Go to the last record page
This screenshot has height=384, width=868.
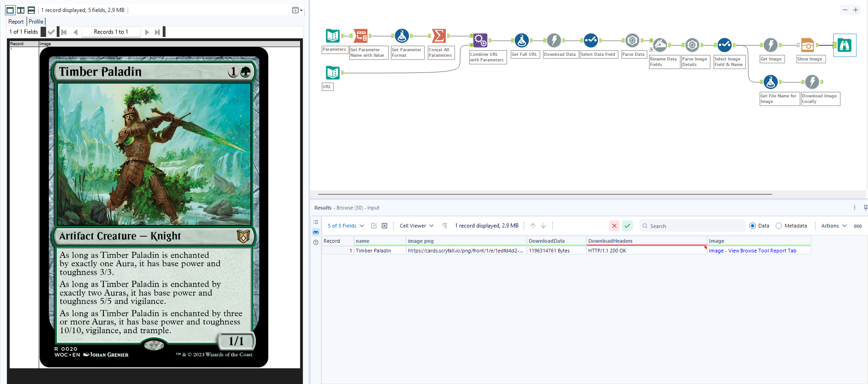point(158,32)
